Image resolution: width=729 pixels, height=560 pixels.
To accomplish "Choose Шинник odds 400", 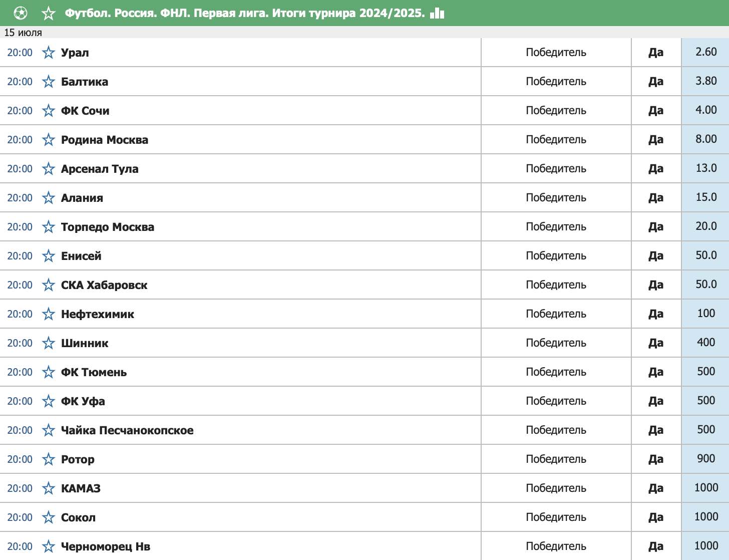I will [x=705, y=343].
